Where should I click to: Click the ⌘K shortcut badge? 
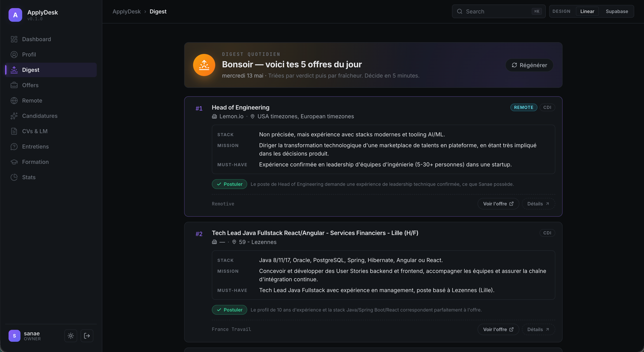(x=536, y=11)
